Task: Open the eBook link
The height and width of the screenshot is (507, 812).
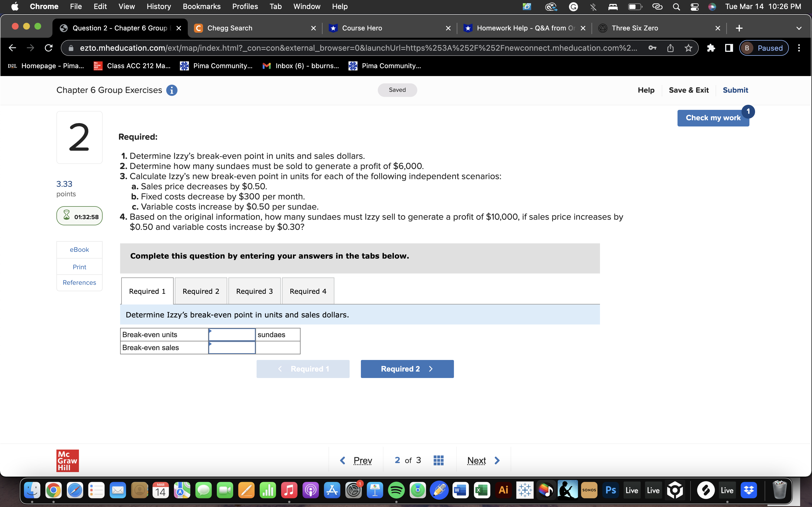Action: (x=79, y=250)
